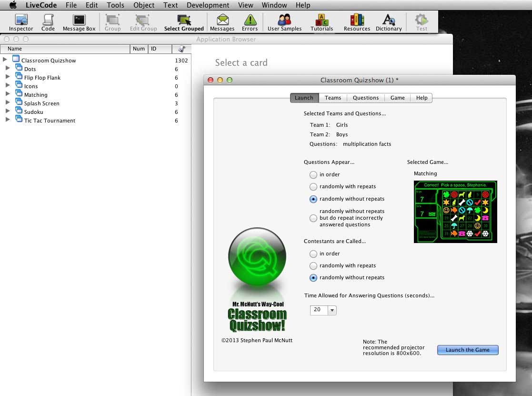This screenshot has height=396, width=532.
Task: Expand the Classroom Quizshow stack tree
Action: [5, 60]
